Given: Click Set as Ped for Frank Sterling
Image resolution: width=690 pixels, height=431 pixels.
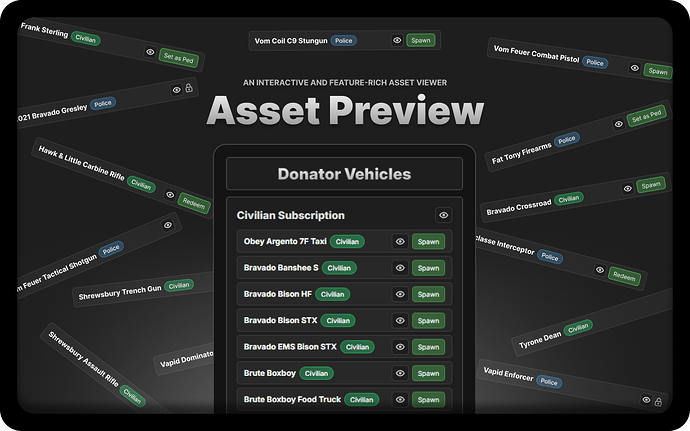Looking at the screenshot, I should pos(178,58).
